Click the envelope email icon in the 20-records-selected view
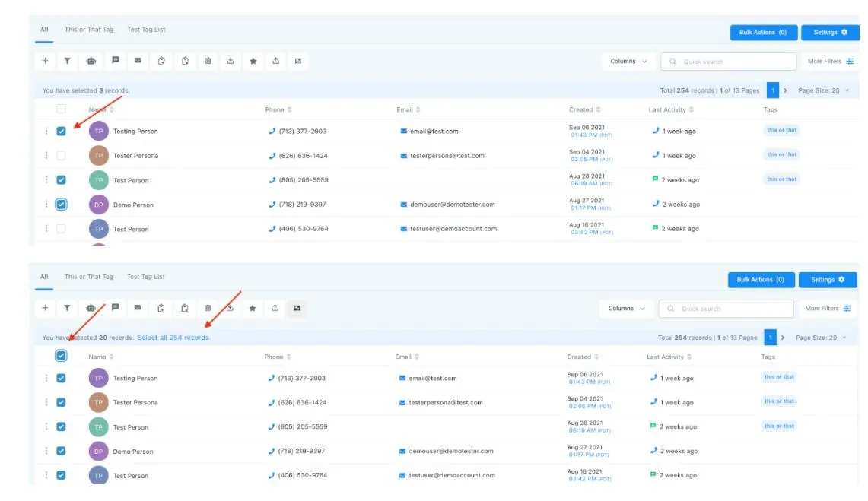 tap(137, 307)
